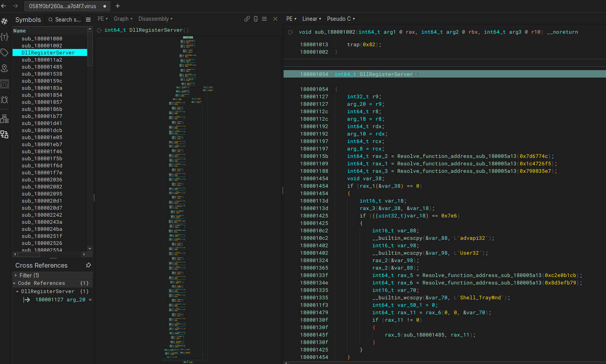The height and width of the screenshot is (364, 606).
Task: Select sub_180002036 in symbols list
Action: coord(42,180)
